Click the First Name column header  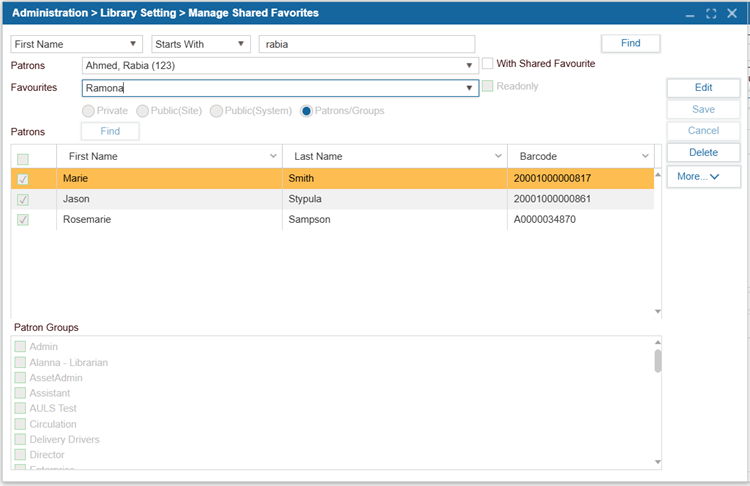[169, 156]
